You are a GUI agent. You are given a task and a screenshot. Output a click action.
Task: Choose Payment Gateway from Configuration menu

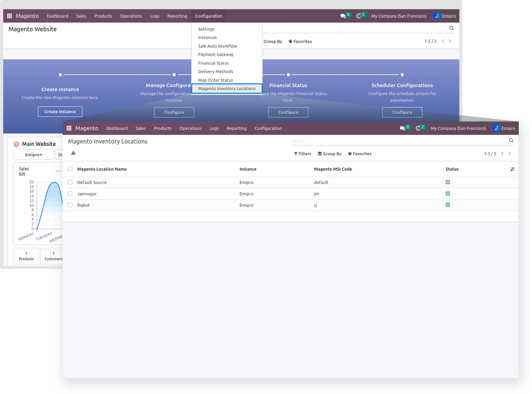[x=216, y=55]
